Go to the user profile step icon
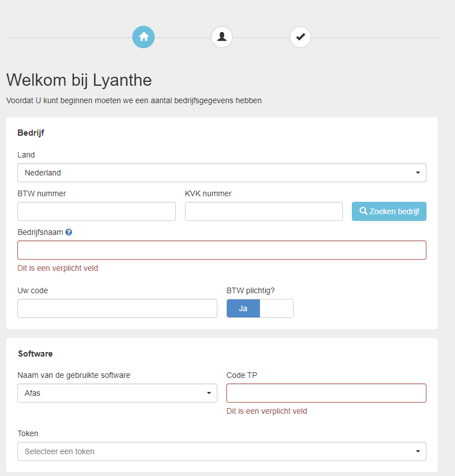455x476 pixels. [x=222, y=37]
